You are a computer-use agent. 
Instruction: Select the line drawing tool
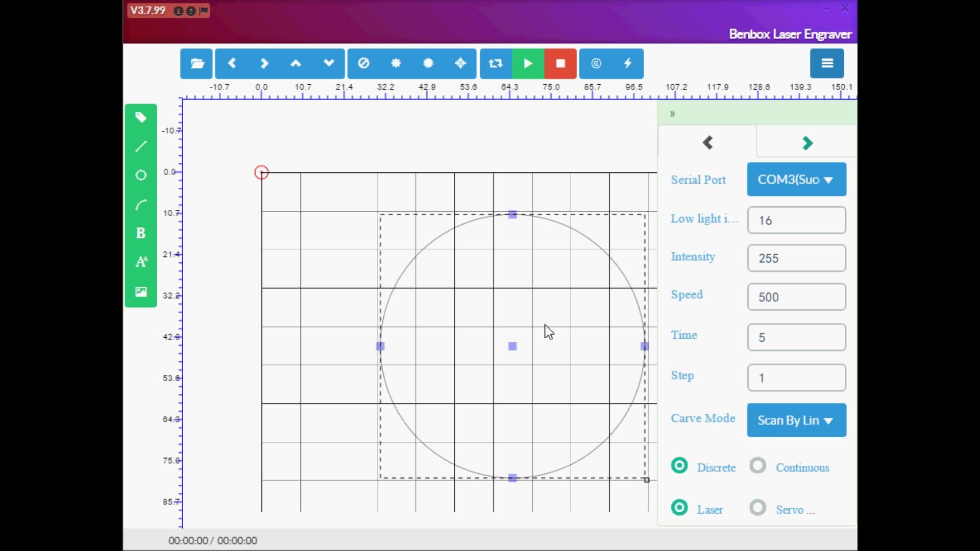click(141, 147)
